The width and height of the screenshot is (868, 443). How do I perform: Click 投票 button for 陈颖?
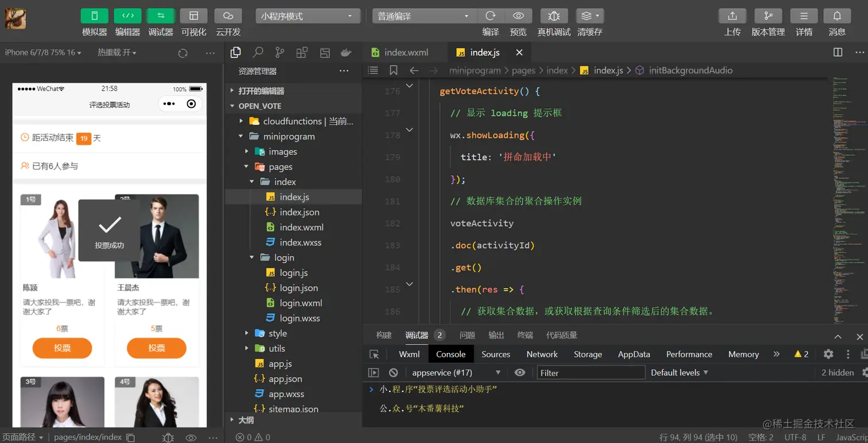click(62, 348)
